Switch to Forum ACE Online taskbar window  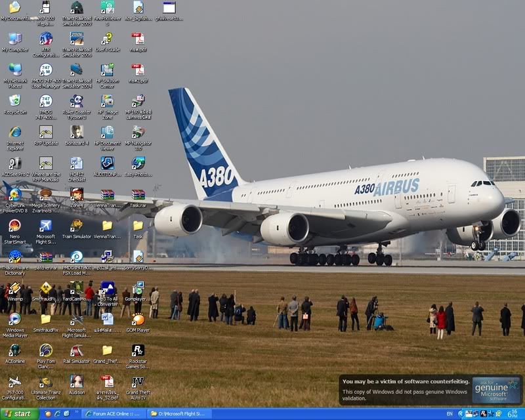(114, 414)
